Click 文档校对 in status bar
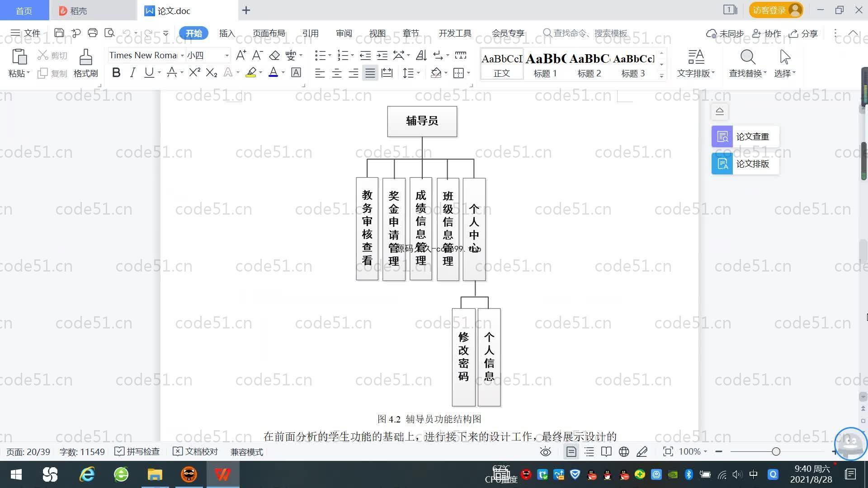This screenshot has height=488, width=868. (x=196, y=451)
